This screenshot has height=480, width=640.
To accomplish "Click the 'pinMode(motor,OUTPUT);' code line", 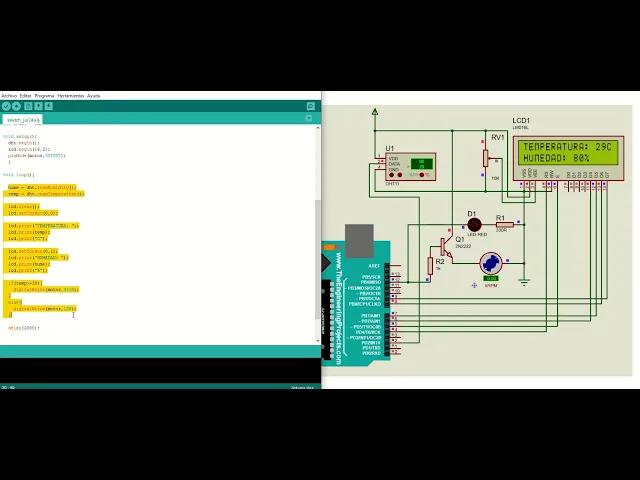I will [x=37, y=156].
